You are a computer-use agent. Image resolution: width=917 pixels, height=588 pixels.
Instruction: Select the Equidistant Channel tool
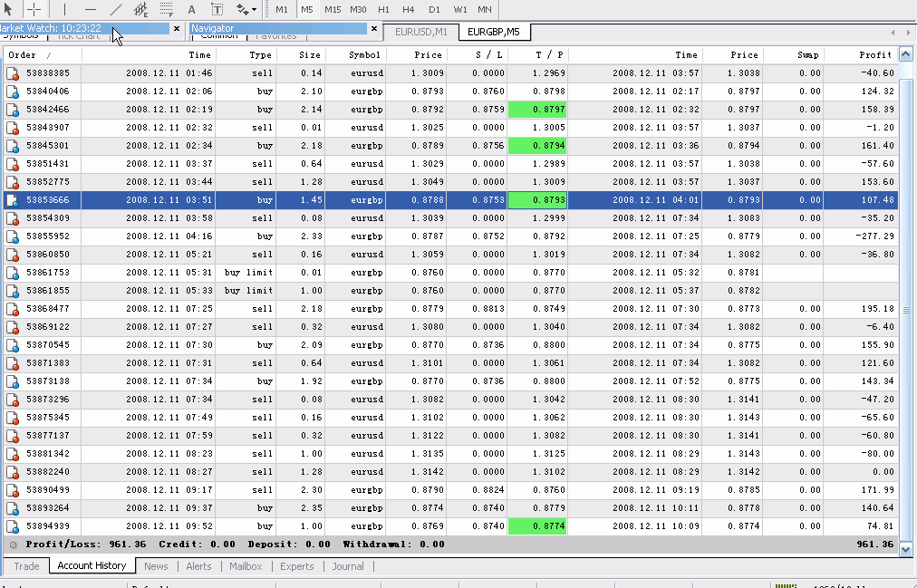(140, 9)
